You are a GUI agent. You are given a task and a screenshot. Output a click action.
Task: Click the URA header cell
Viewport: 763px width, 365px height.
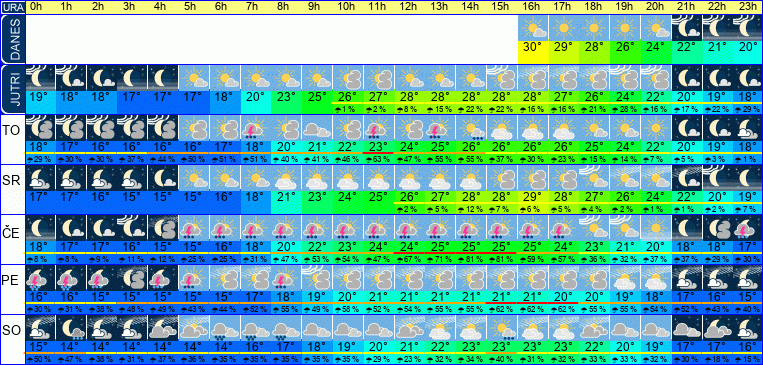12,7
